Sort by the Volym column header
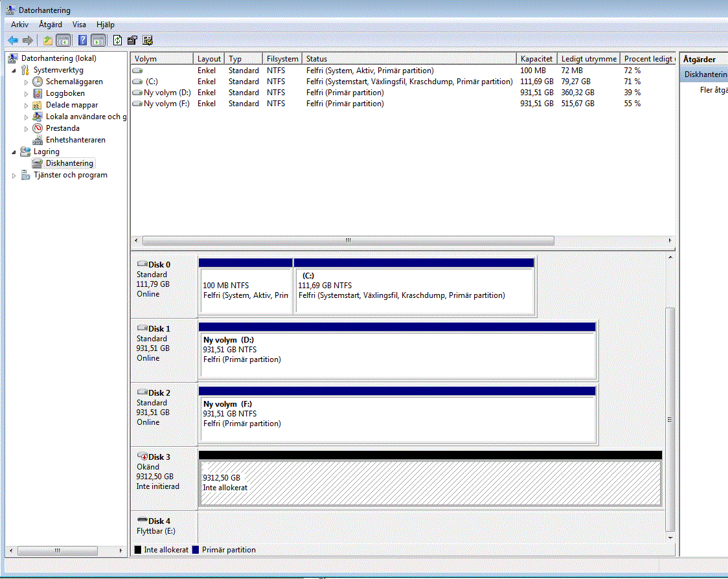728x579 pixels. (x=162, y=59)
